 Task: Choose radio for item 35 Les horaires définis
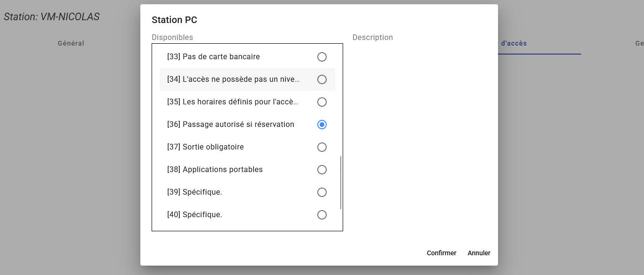[322, 102]
